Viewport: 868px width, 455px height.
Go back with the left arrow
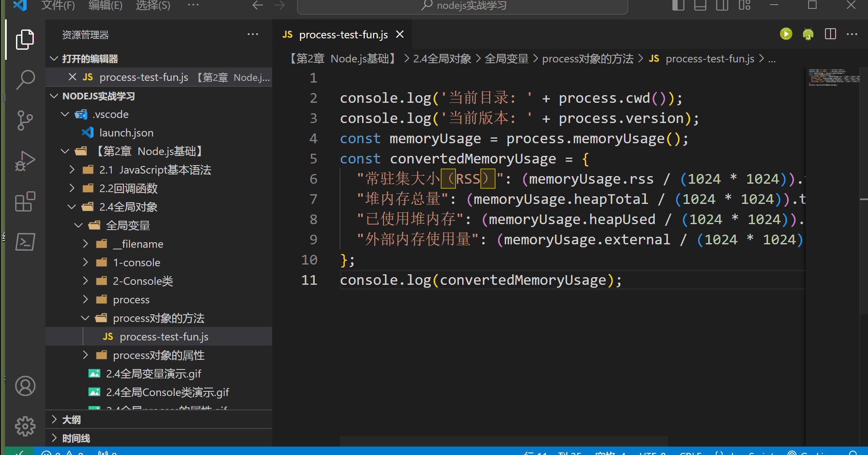click(257, 5)
